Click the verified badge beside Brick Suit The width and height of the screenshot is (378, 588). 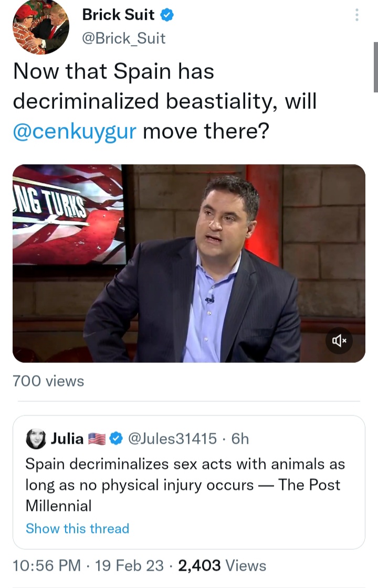[167, 15]
